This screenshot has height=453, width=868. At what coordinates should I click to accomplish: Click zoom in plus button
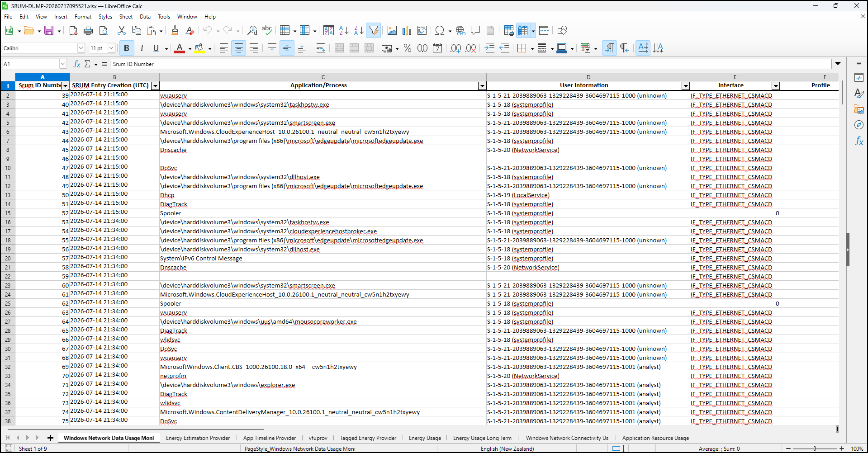pos(842,449)
